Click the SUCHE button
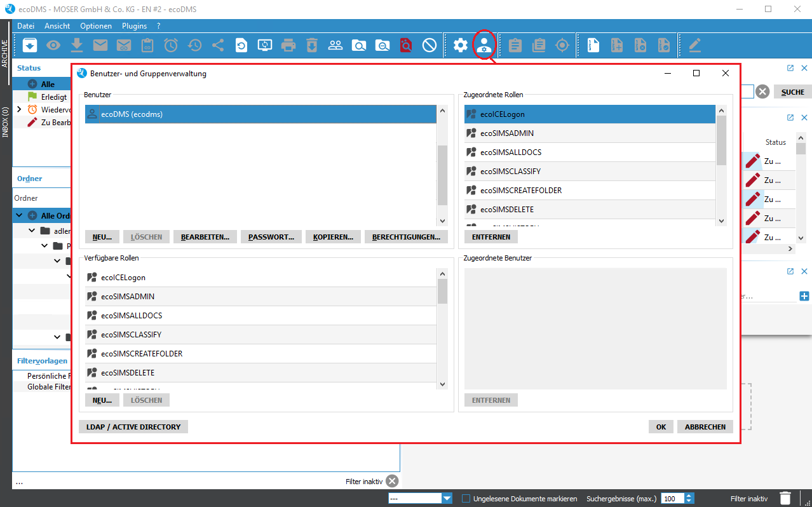Screen dimensions: 812x507 [792, 92]
